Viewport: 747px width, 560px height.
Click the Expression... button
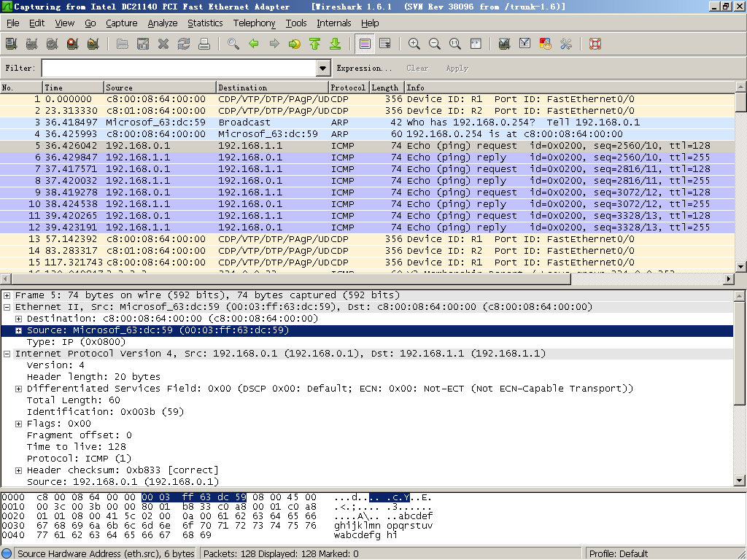click(x=364, y=68)
